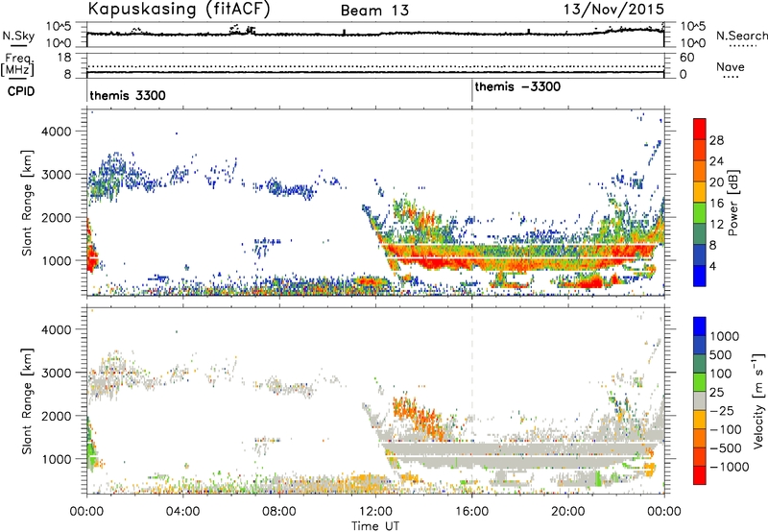Click the 'Nave' legend label
Screen dimensions: 768x532
pos(731,66)
